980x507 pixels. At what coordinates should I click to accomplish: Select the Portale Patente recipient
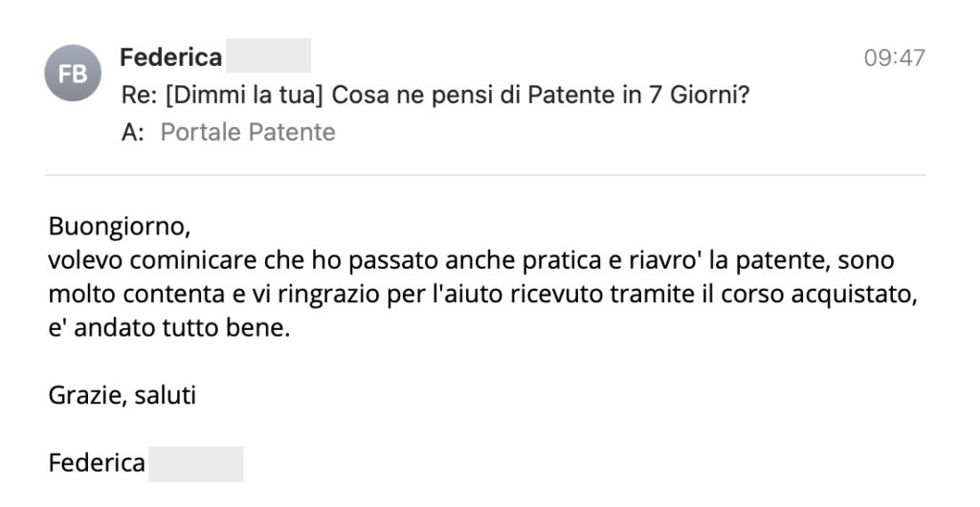[247, 132]
